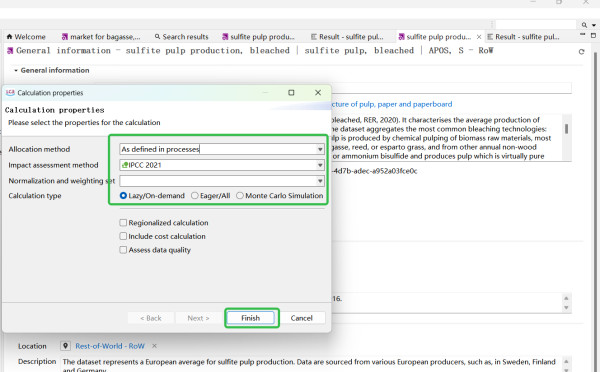Switch to the Welcome tab
The image size is (600, 372).
[26, 37]
